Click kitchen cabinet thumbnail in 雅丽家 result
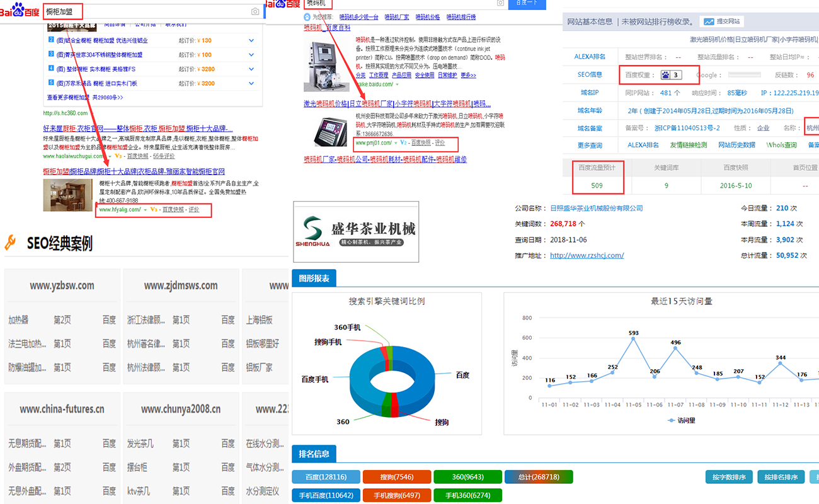 67,195
